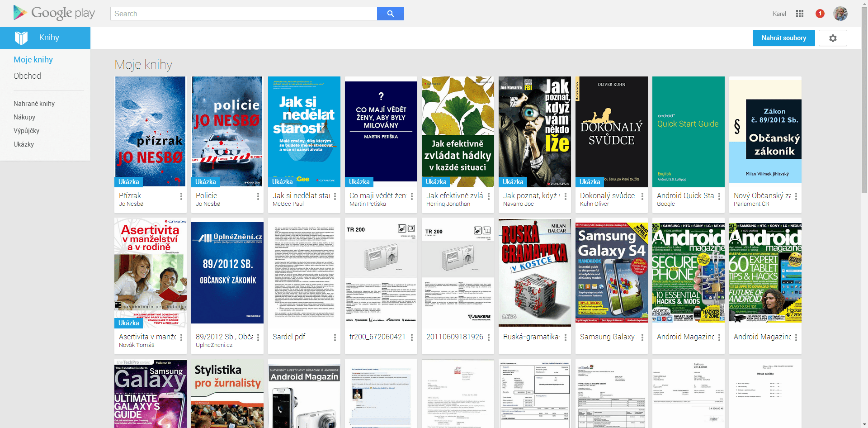Click author Herring Jonathan

[448, 204]
